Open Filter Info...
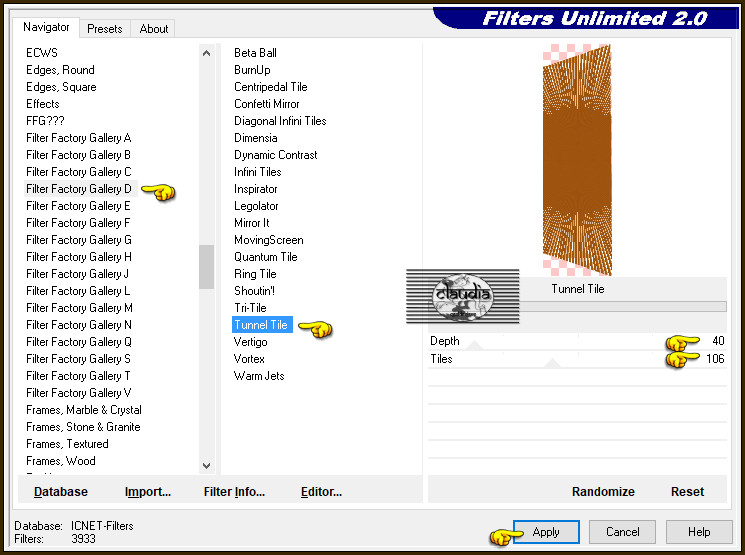The height and width of the screenshot is (555, 745). [234, 492]
